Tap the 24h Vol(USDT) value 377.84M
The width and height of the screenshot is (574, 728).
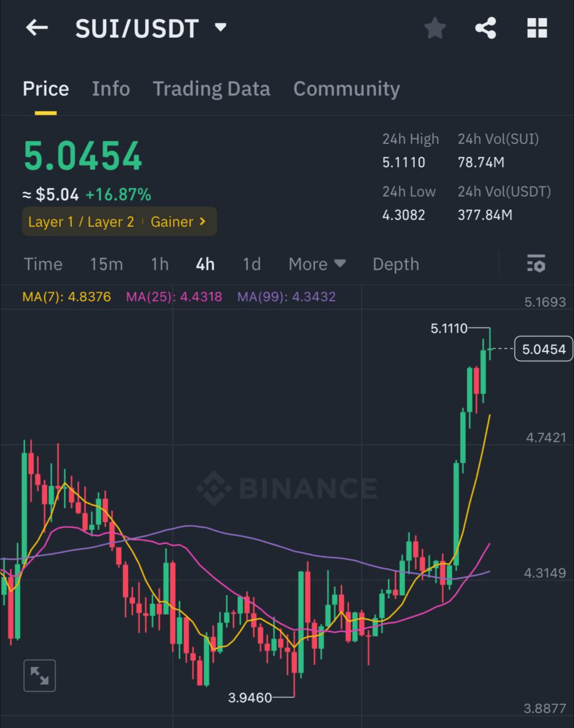click(x=485, y=215)
